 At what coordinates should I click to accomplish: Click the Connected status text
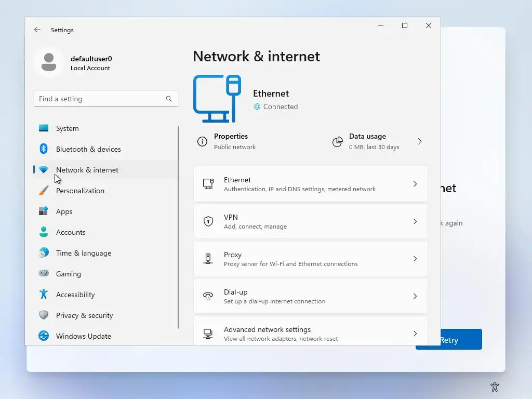[281, 107]
